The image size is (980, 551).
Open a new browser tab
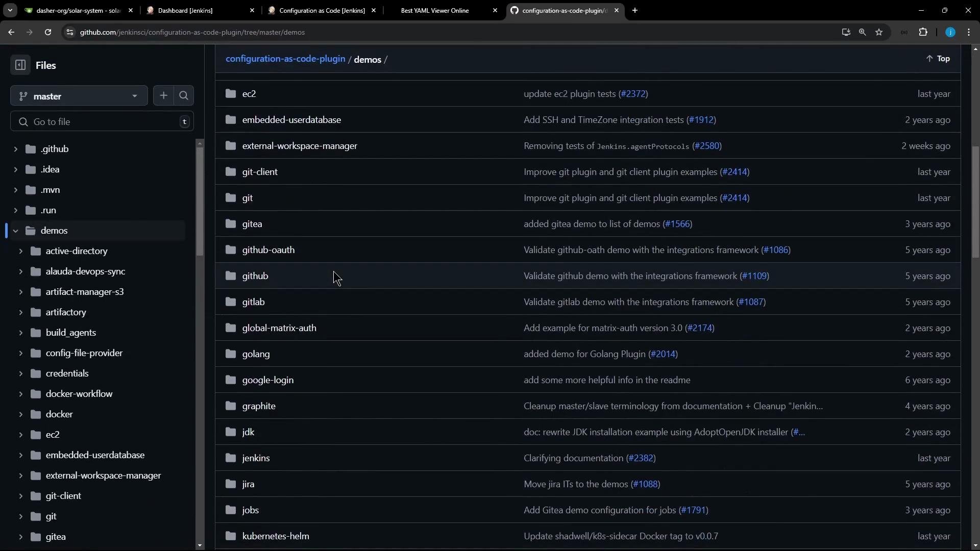(635, 10)
